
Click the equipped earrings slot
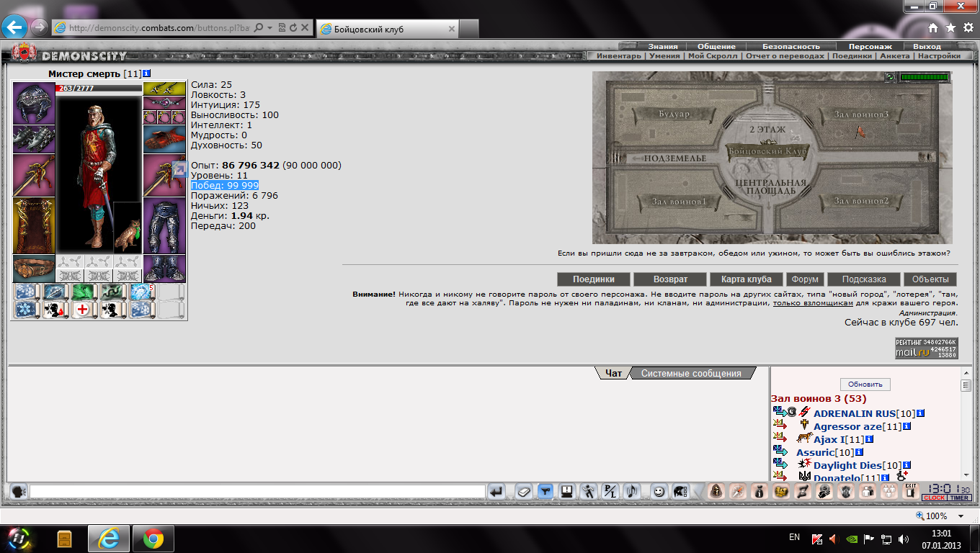coord(164,89)
